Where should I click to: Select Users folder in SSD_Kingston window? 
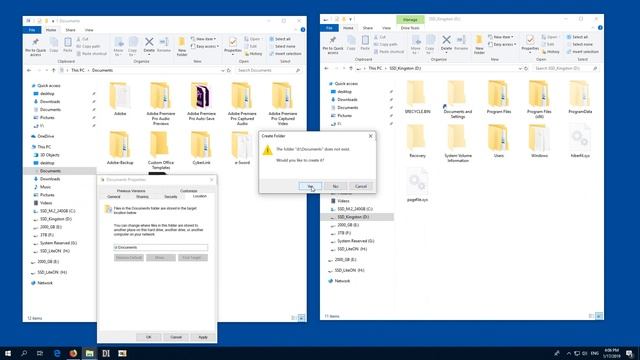click(498, 141)
